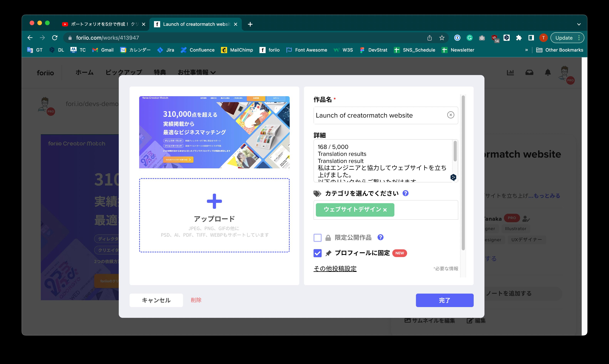Screen dimensions: 609x364
Task: Enable the 限定公開作品 checkbox
Action: click(x=318, y=237)
